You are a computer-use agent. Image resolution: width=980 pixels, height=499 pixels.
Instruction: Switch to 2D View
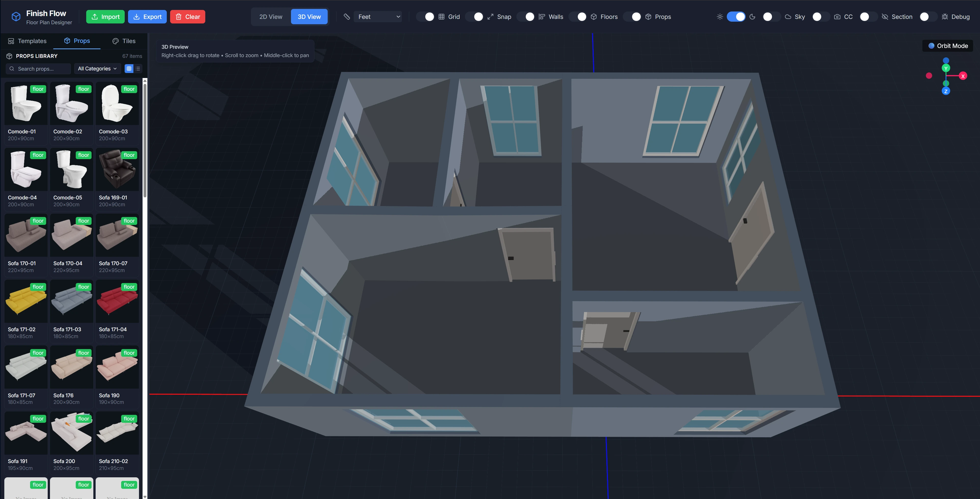pyautogui.click(x=271, y=17)
